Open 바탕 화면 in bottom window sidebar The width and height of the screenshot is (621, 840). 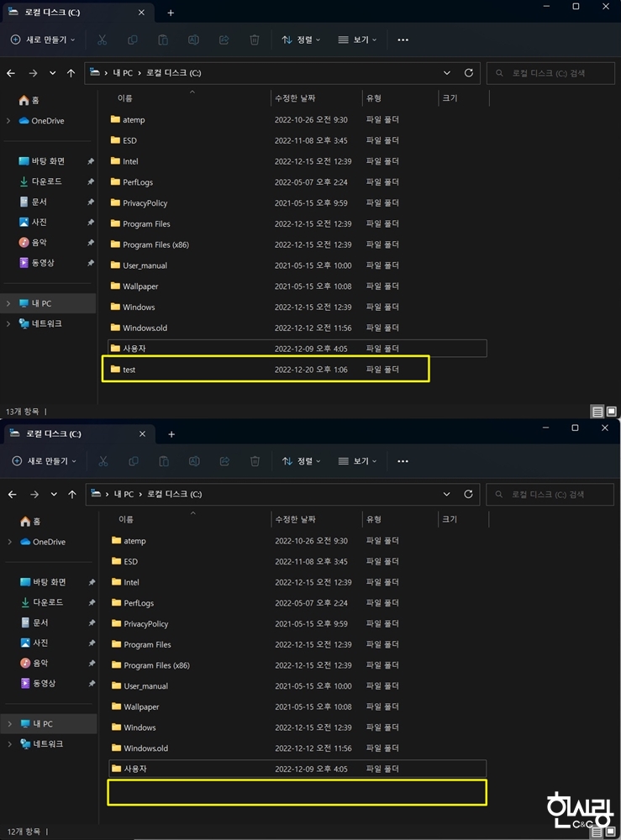[x=43, y=582]
